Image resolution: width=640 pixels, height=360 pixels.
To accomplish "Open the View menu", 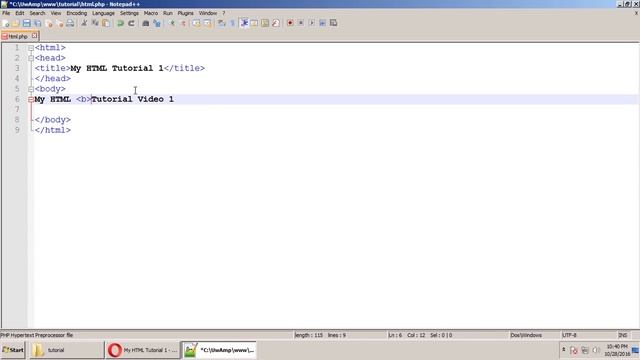I will tap(56, 13).
